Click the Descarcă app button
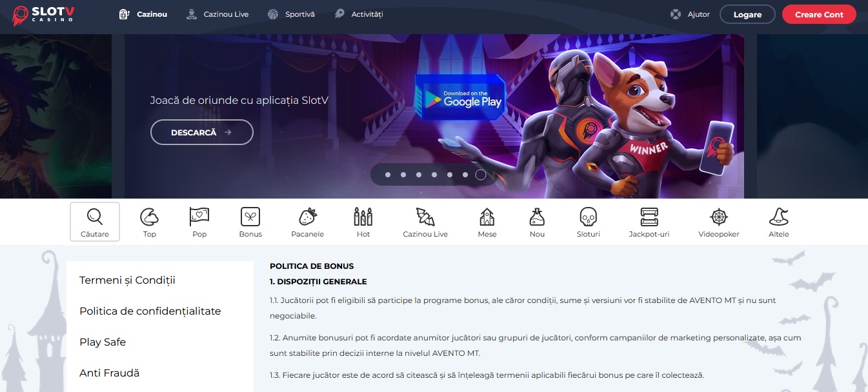The height and width of the screenshot is (392, 868). [202, 132]
